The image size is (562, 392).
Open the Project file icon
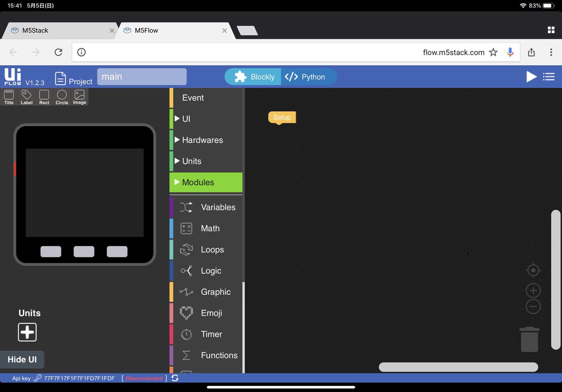60,78
